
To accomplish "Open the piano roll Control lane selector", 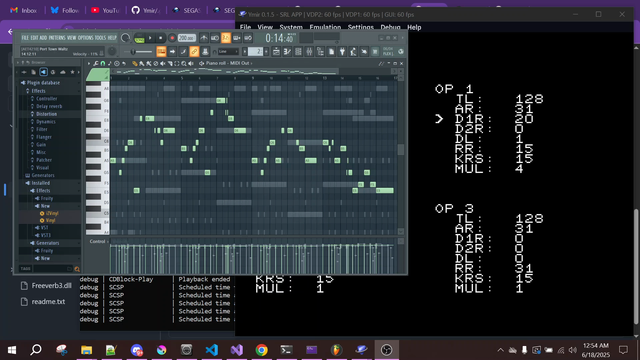I will [x=99, y=241].
